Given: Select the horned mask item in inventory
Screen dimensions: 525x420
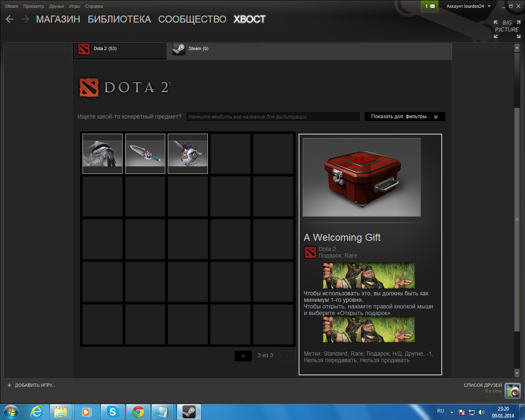Looking at the screenshot, I should (188, 154).
